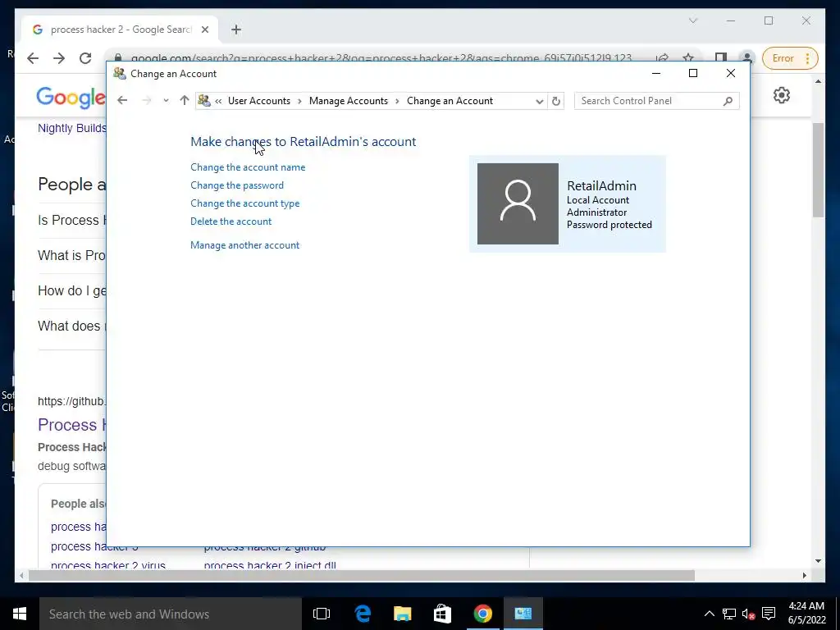Click Manage another account link
Screen dimensions: 840x630
(x=244, y=245)
